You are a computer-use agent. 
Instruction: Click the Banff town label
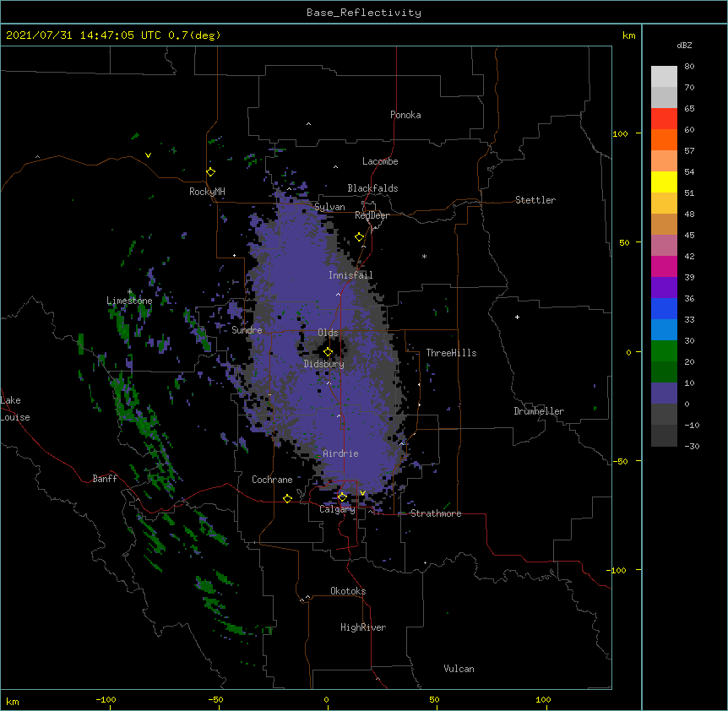coord(105,479)
